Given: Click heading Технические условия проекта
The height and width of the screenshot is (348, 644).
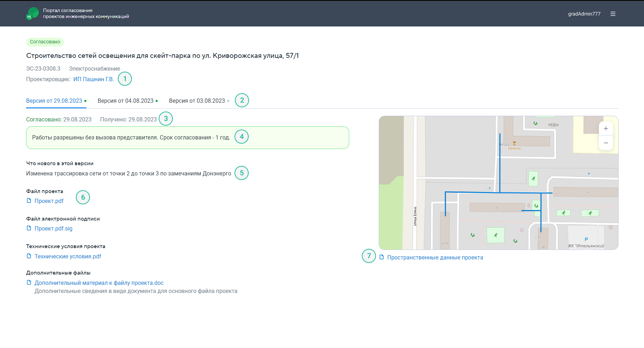Looking at the screenshot, I should pos(66,246).
